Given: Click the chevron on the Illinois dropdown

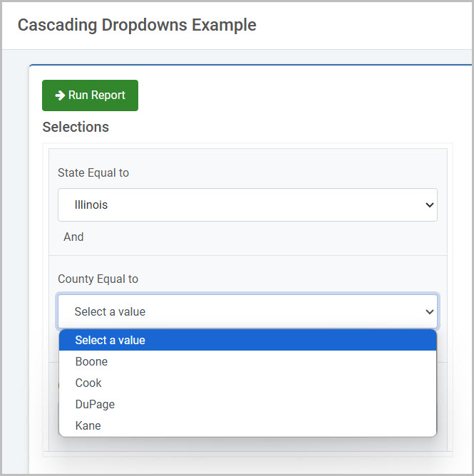Looking at the screenshot, I should (429, 205).
